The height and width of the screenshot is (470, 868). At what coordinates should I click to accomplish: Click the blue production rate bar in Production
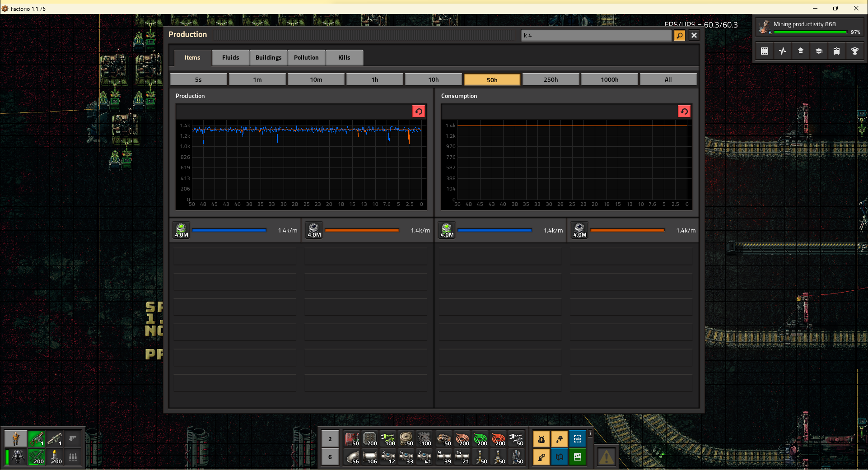pos(229,230)
